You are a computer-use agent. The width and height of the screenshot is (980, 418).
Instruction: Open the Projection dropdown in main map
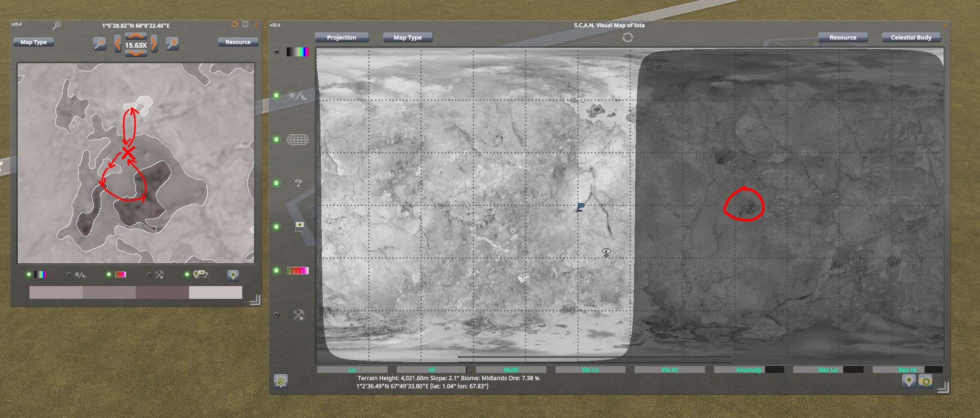click(341, 37)
